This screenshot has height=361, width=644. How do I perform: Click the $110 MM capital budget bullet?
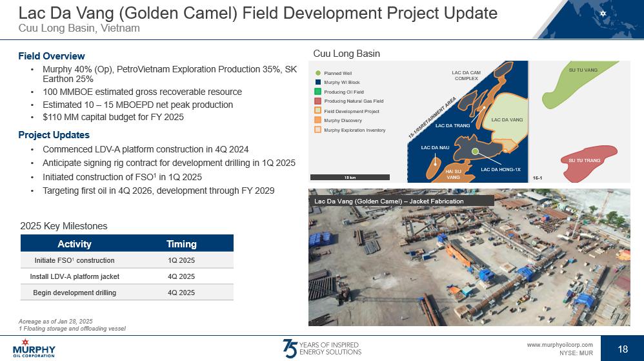[113, 117]
